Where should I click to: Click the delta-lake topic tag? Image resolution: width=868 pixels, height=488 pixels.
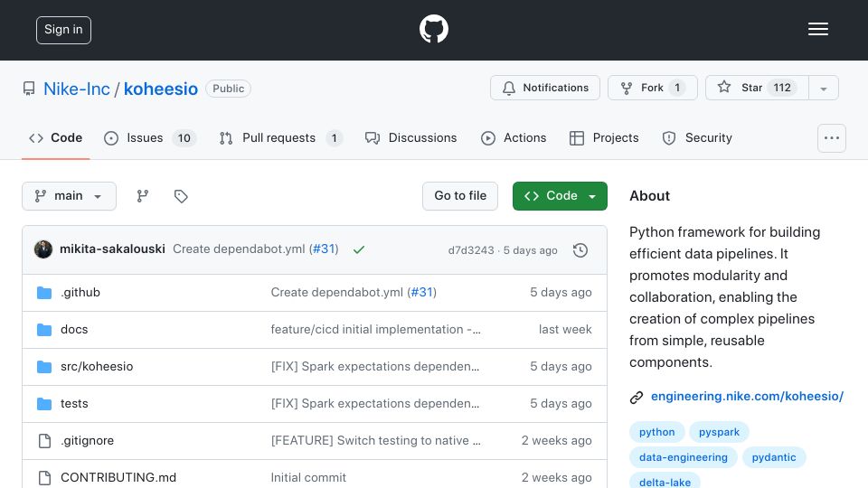(x=665, y=482)
